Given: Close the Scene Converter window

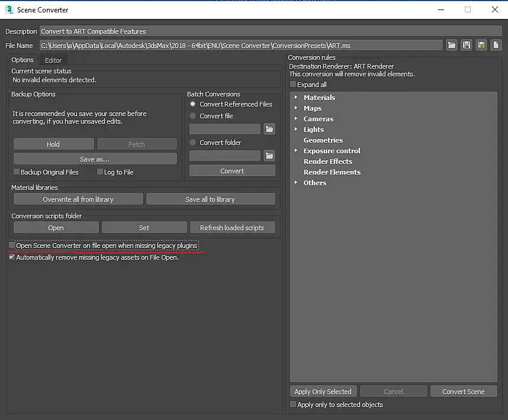Looking at the screenshot, I should 495,9.
